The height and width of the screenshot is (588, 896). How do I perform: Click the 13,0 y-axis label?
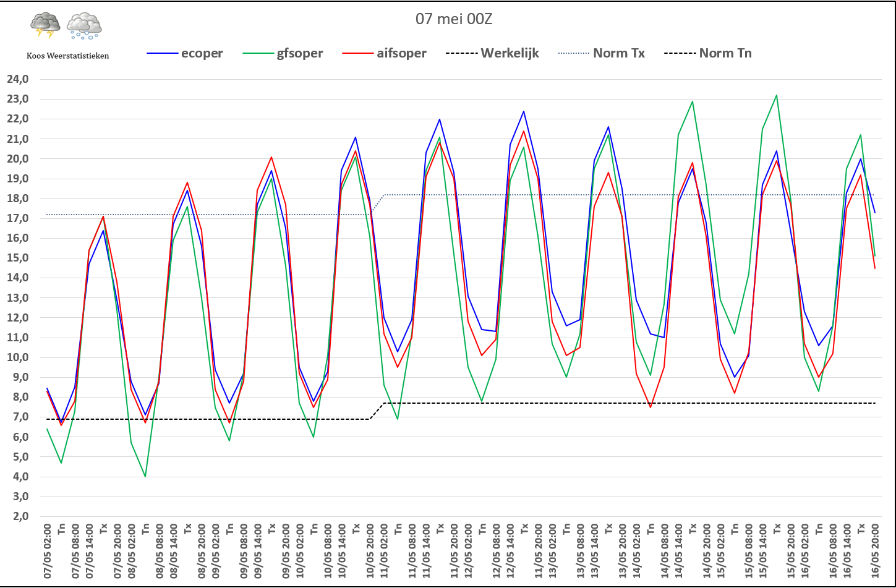pos(17,297)
